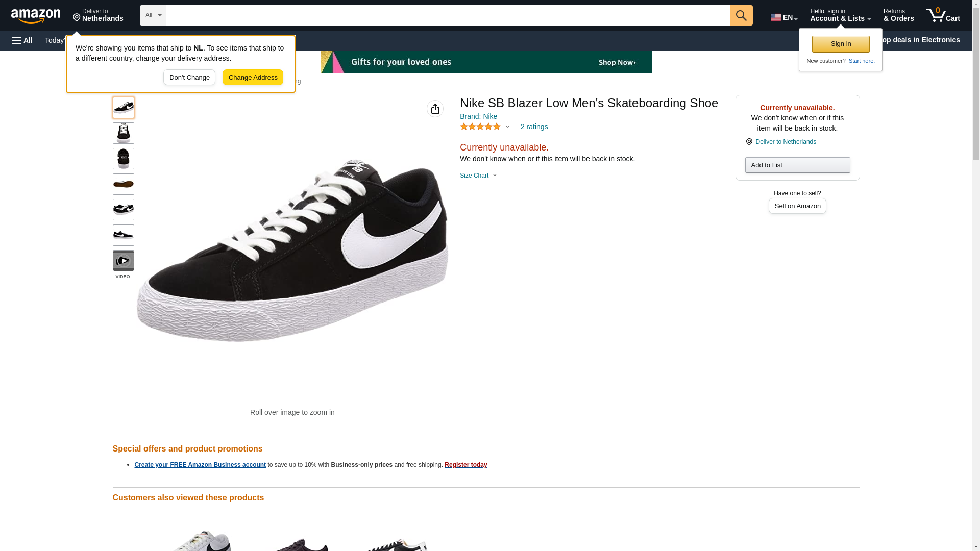
Task: Expand the search category All dropdown
Action: point(153,15)
